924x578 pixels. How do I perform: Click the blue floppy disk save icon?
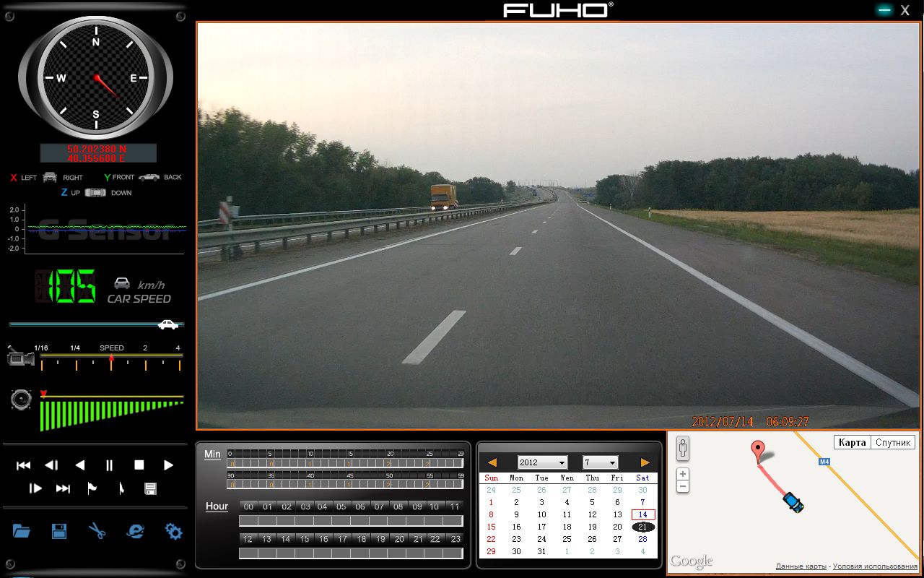tap(59, 532)
